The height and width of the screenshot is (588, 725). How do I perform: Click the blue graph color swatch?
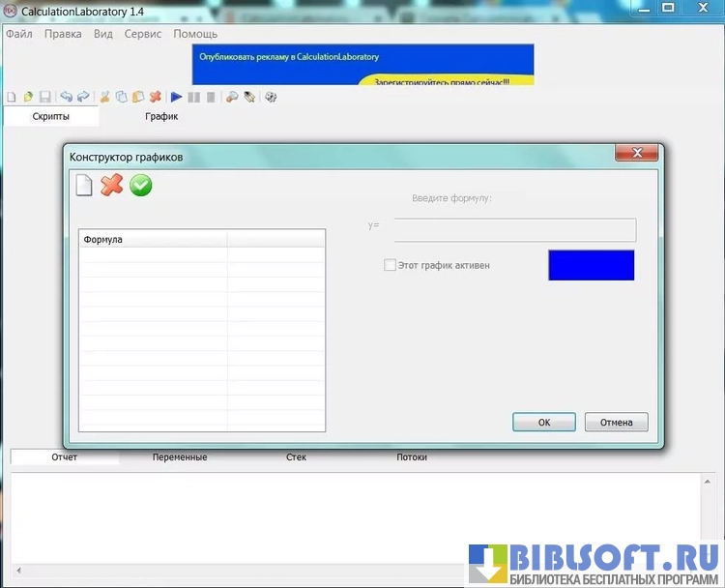[591, 265]
